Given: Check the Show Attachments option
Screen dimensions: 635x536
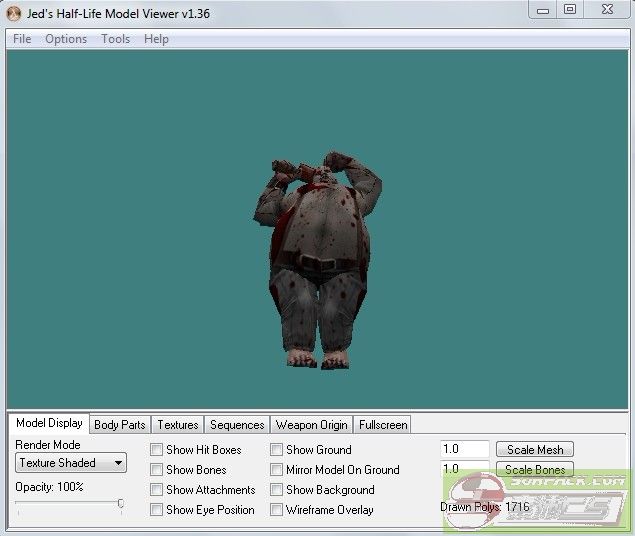Looking at the screenshot, I should (156, 490).
